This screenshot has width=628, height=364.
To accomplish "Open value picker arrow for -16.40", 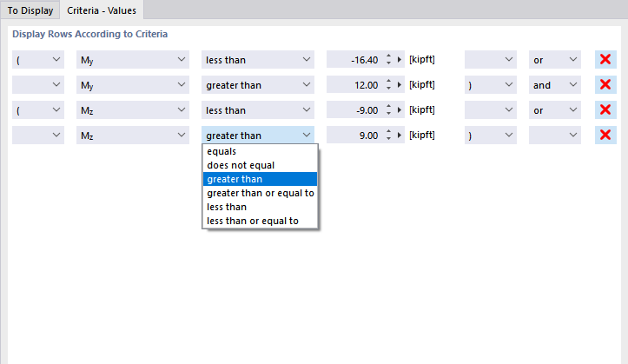I will (x=400, y=60).
